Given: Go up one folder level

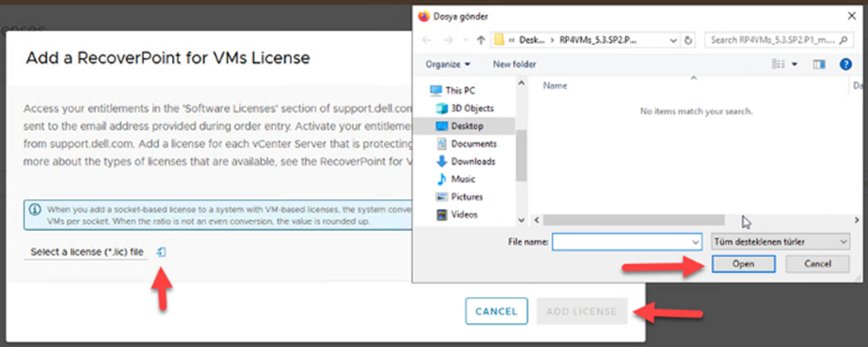Looking at the screenshot, I should click(481, 40).
